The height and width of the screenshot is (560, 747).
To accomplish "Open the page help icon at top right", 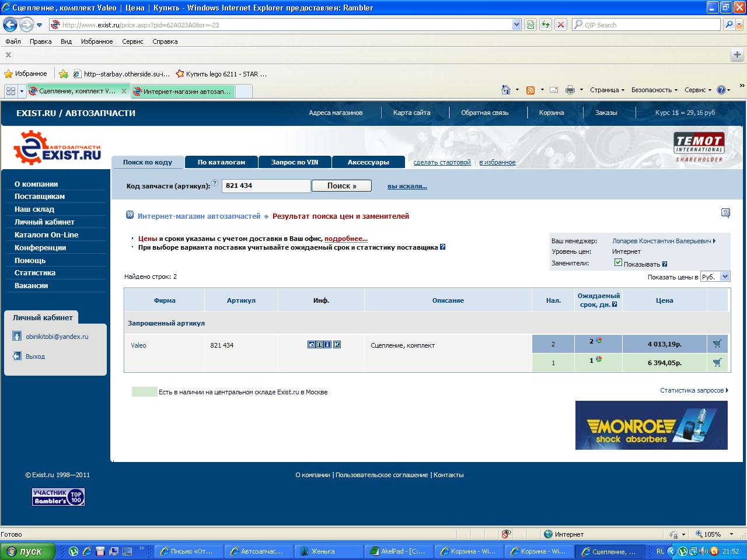I will (x=725, y=213).
